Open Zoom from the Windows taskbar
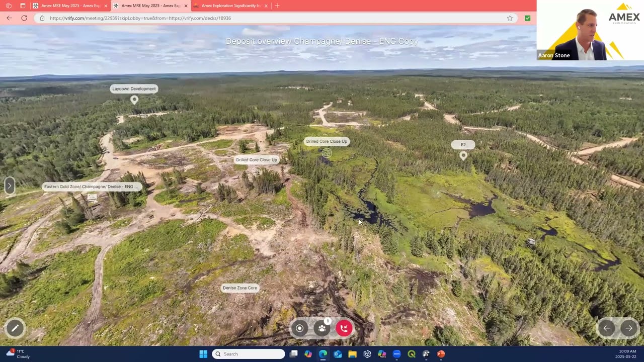Screen dimensions: 644x362 coord(396,354)
